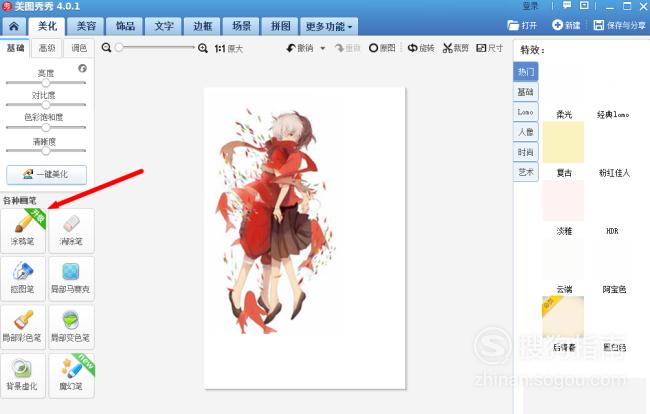Screen dimensions: 650x414
Task: Create a new canvas with 新建
Action: click(x=566, y=25)
